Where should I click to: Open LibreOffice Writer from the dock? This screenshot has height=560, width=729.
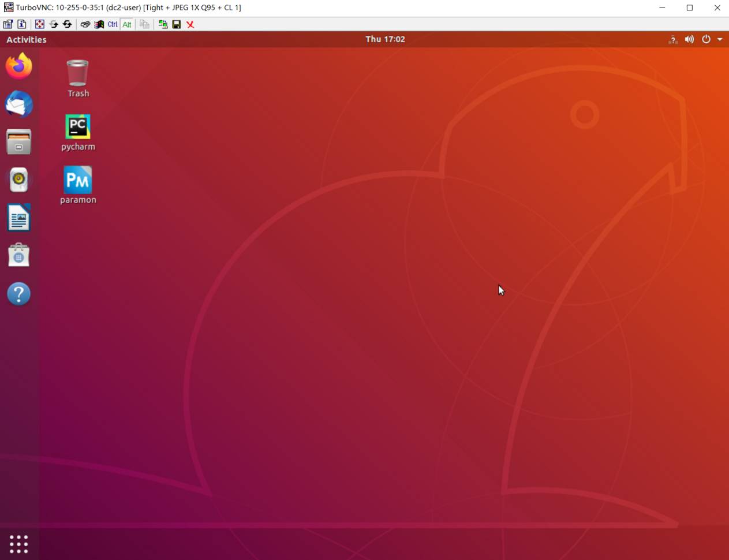pos(19,218)
